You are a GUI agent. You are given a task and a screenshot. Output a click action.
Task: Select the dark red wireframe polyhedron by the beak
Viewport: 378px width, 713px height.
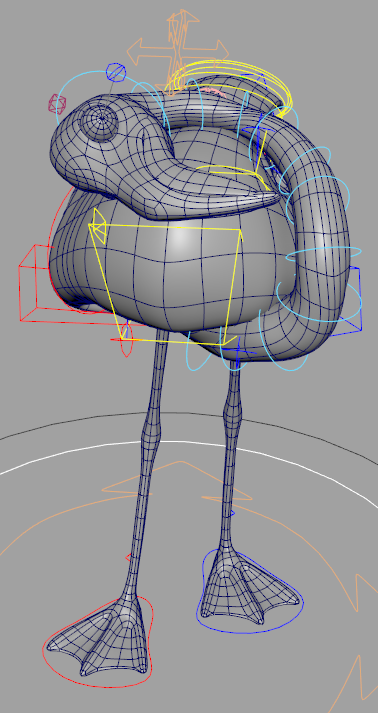pyautogui.click(x=58, y=104)
